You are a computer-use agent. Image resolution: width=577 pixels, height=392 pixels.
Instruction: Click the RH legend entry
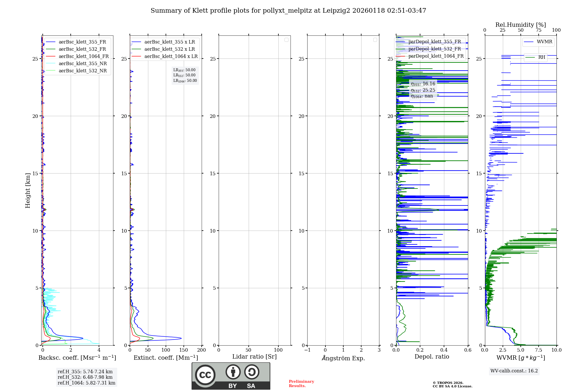point(536,57)
